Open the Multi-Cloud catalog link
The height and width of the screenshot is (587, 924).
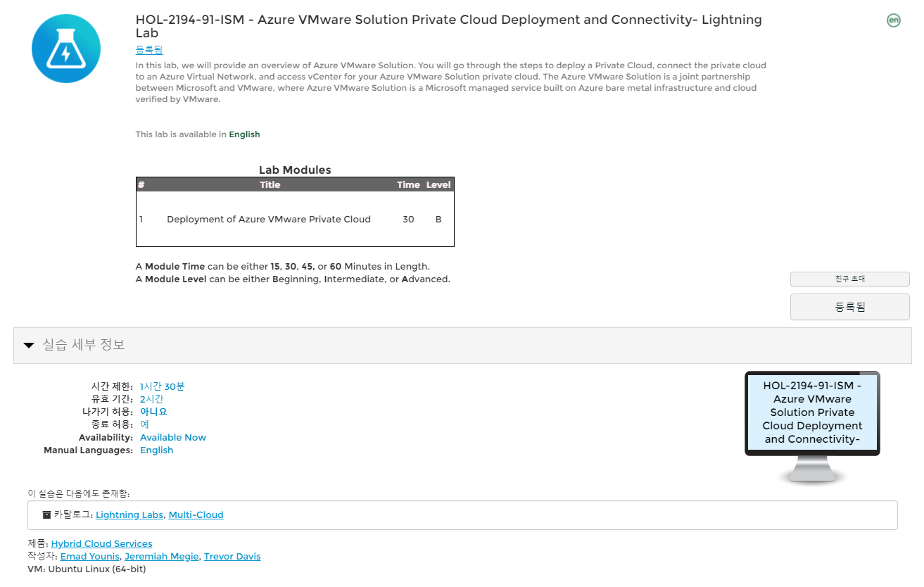pyautogui.click(x=196, y=515)
